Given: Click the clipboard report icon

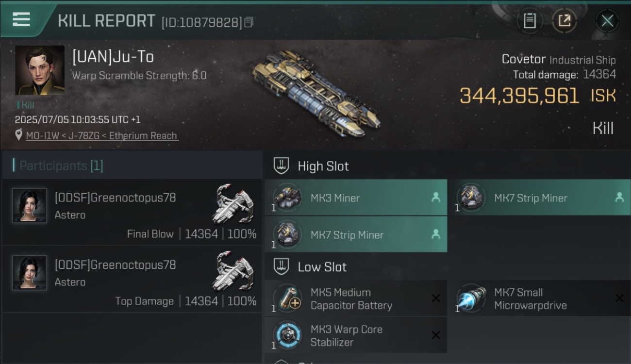Looking at the screenshot, I should click(x=530, y=20).
